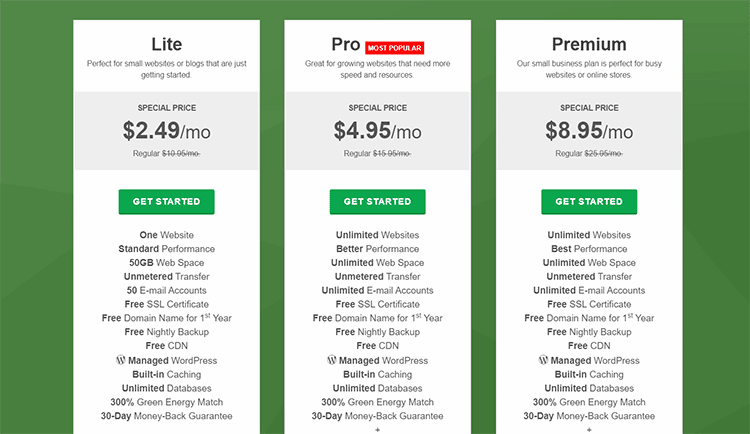
Task: Click the $2.49/mo special price
Action: [x=166, y=130]
